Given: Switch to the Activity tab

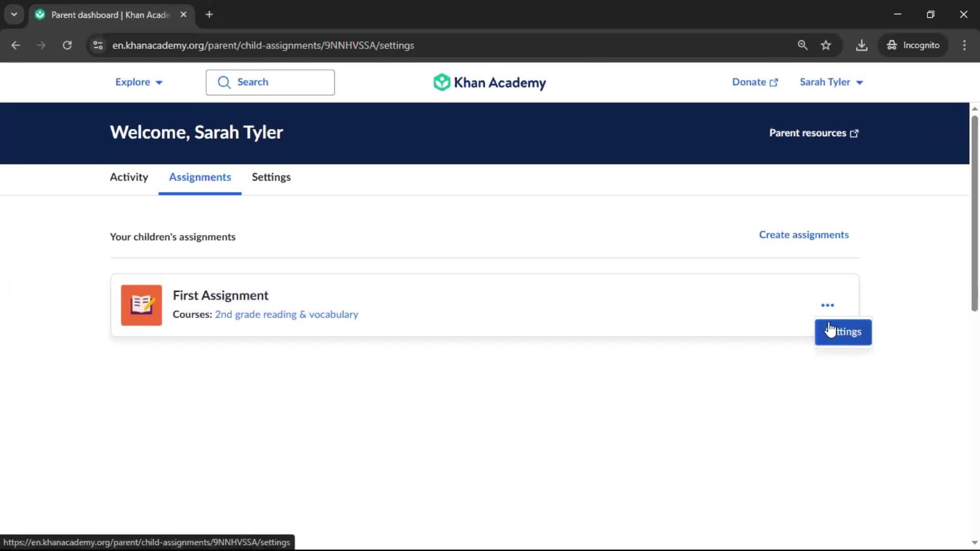Looking at the screenshot, I should click(129, 177).
